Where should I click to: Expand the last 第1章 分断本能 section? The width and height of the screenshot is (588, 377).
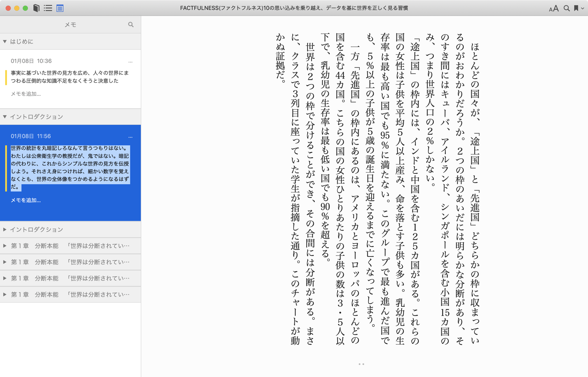tap(5, 294)
